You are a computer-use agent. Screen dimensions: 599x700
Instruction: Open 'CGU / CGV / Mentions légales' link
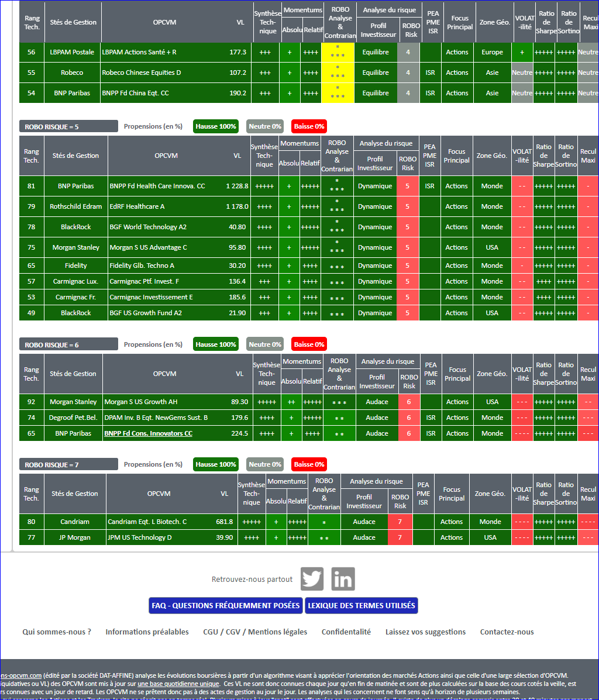click(255, 632)
